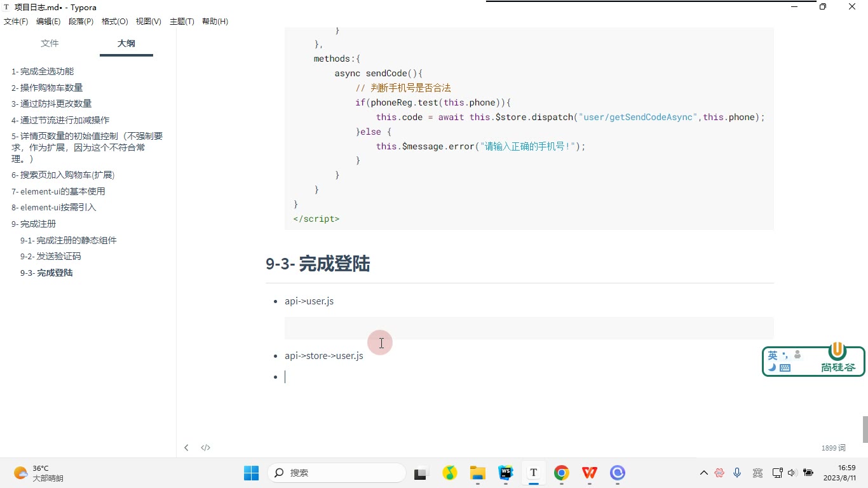Click the microphone tray icon
This screenshot has height=488, width=868.
737,473
